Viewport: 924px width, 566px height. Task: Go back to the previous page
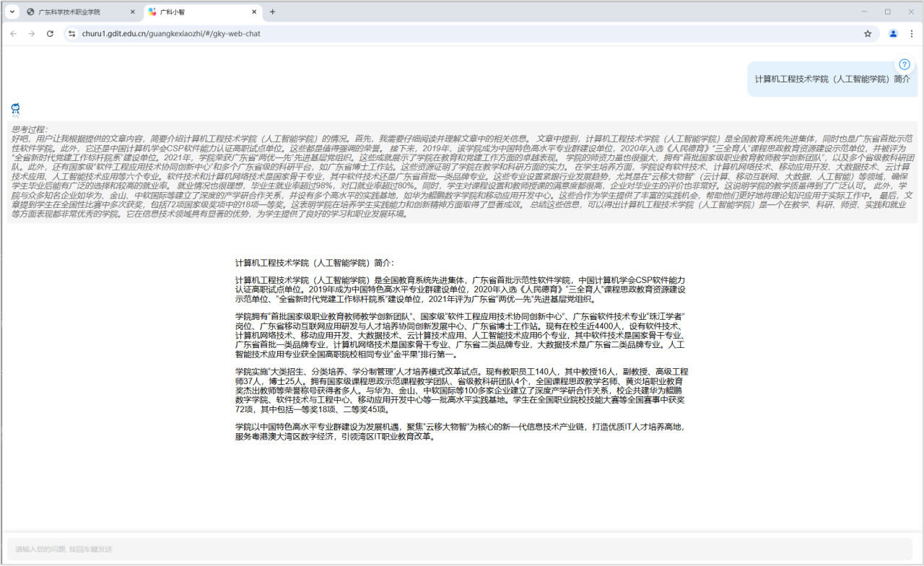coord(13,33)
